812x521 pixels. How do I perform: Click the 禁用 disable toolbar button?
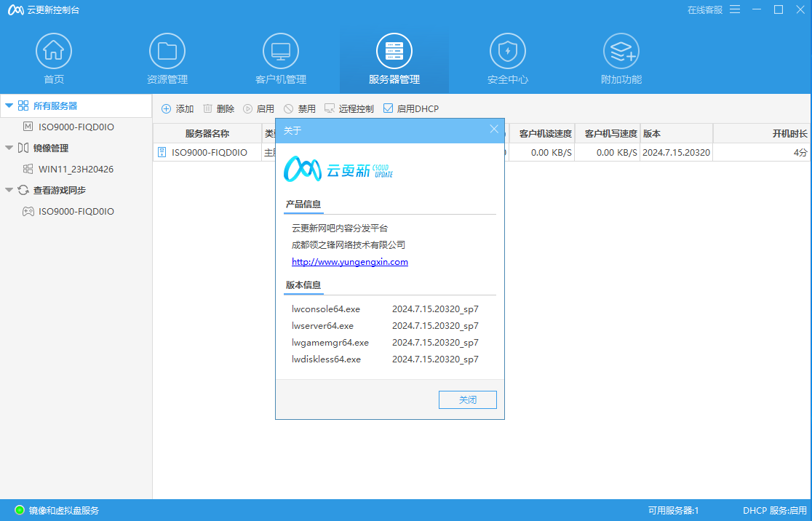300,108
